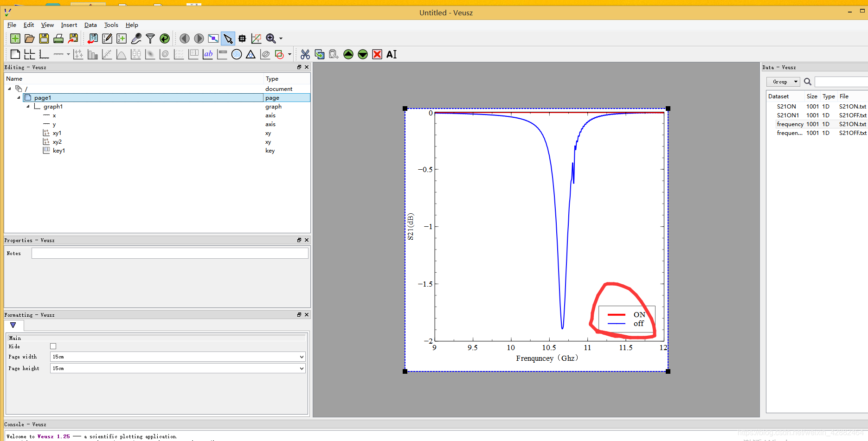Screen dimensions: 868x441
Task: Open the Page width dropdown
Action: [x=178, y=357]
